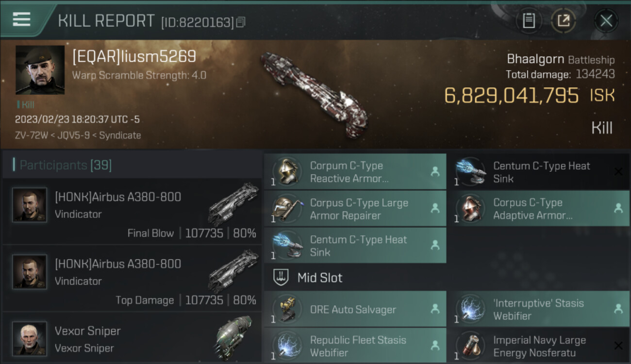631x364 pixels.
Task: Click the Imperial Navy Large Energy Nosferatu icon
Action: 470,346
